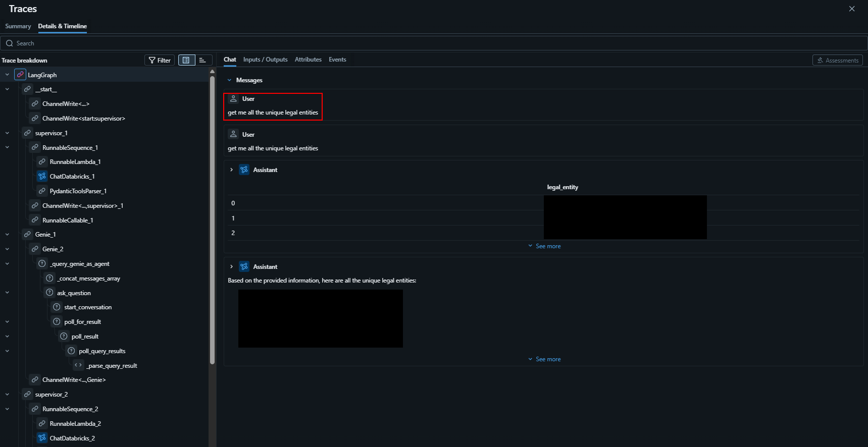This screenshot has width=868, height=447.
Task: Collapse the Messages section
Action: point(229,80)
